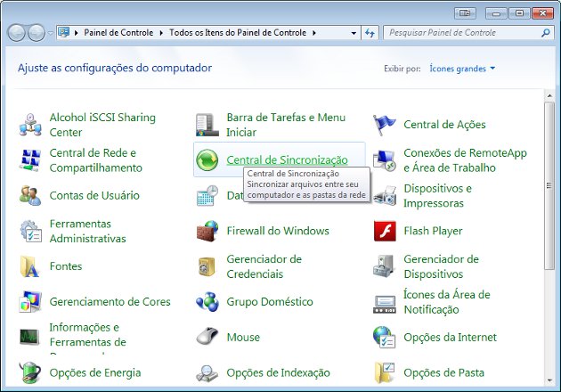The height and width of the screenshot is (392, 561).
Task: Click the Central de Ações text link
Action: [444, 125]
